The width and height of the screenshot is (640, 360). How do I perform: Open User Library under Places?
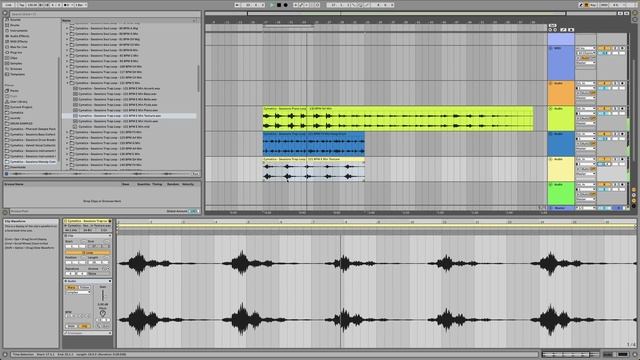pyautogui.click(x=19, y=102)
